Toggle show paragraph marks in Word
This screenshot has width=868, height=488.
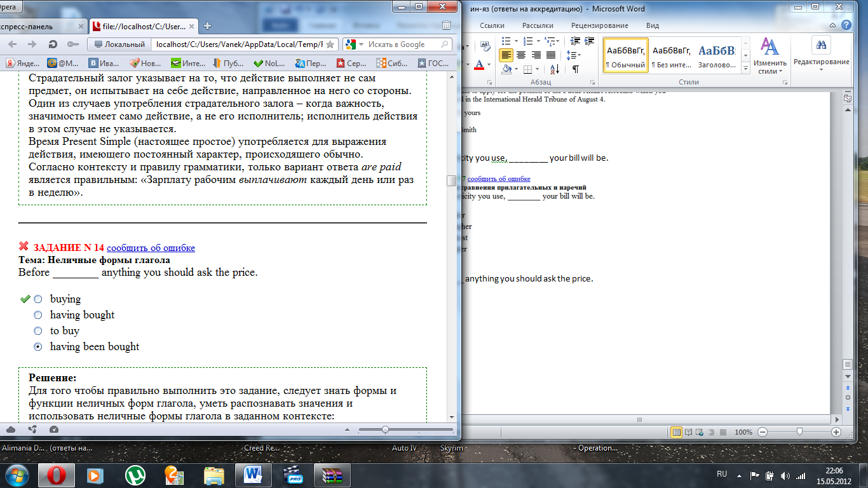576,69
